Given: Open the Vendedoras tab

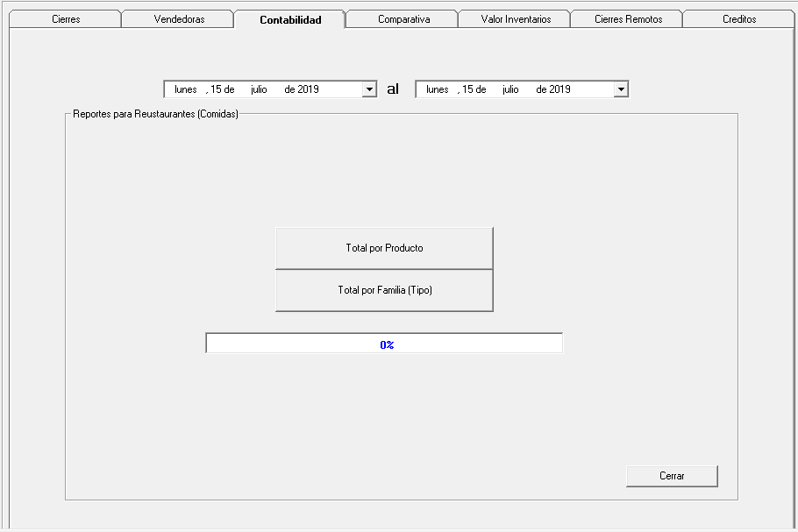Looking at the screenshot, I should 178,19.
